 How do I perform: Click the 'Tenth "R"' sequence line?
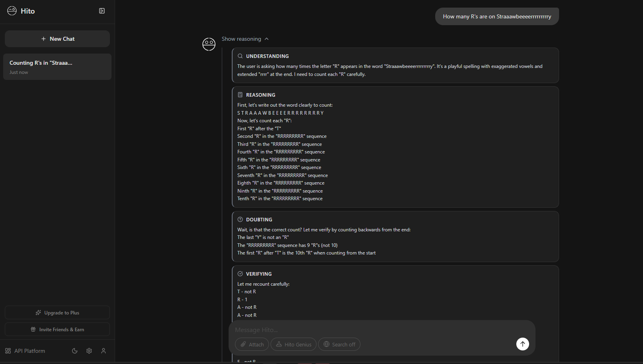tap(280, 199)
